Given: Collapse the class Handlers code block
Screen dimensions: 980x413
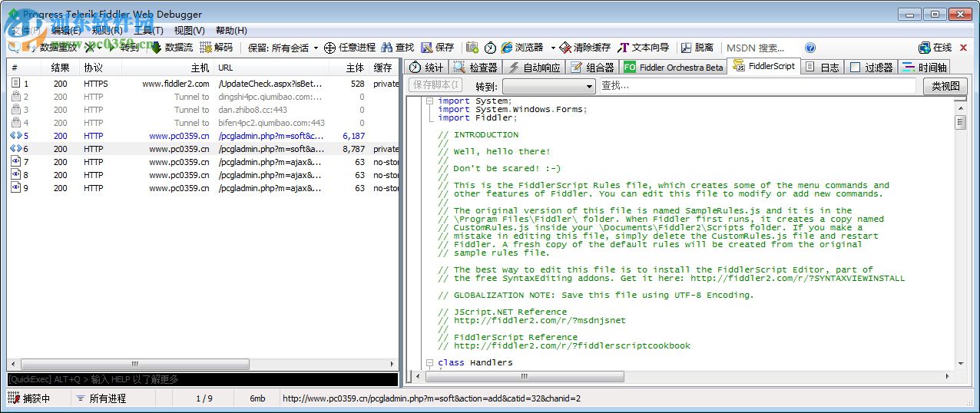Looking at the screenshot, I should pos(429,362).
